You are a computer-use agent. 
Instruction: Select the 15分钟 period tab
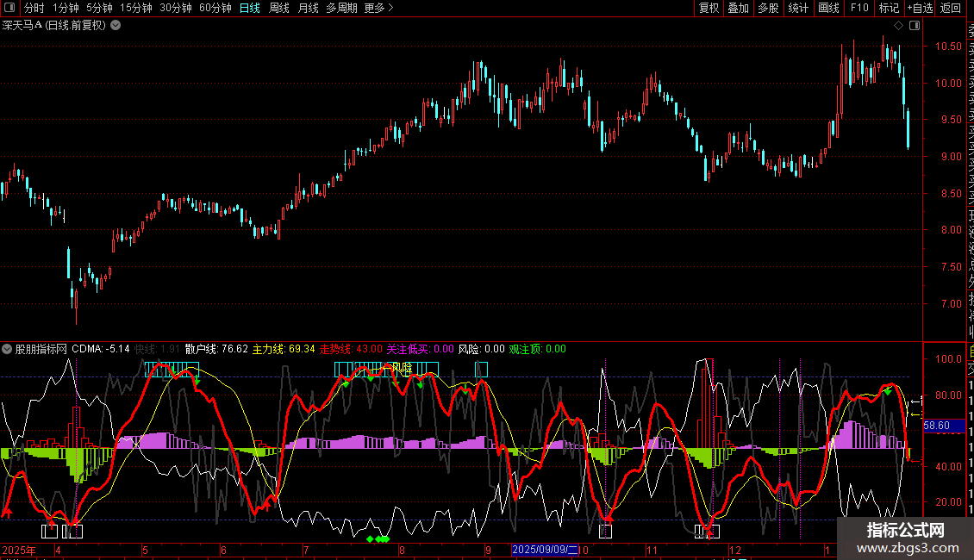click(x=136, y=8)
